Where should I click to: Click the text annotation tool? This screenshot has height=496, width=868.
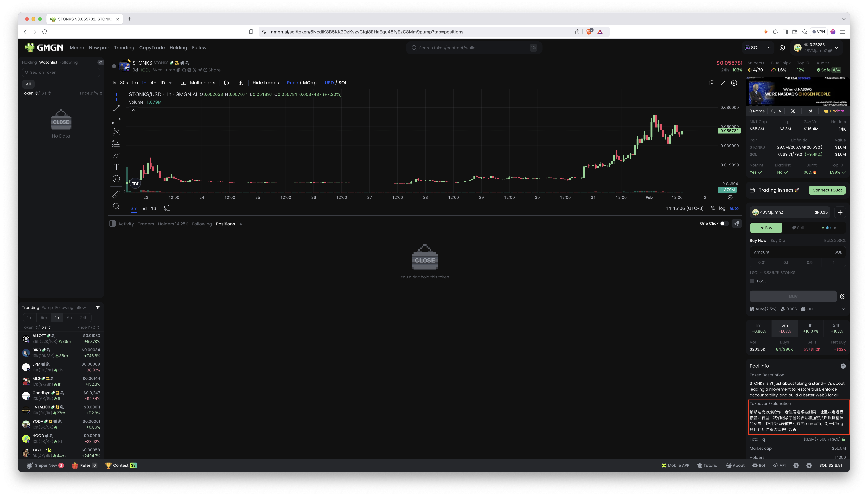coord(116,167)
